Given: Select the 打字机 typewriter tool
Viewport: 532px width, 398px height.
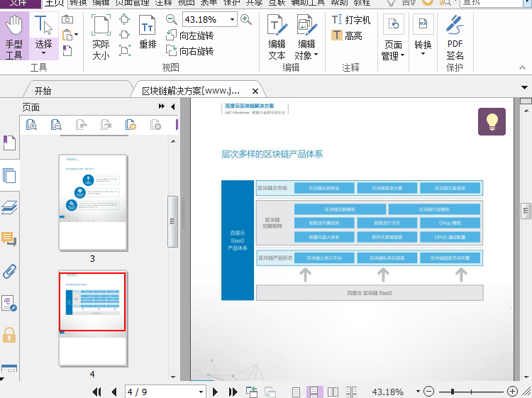Looking at the screenshot, I should (350, 20).
